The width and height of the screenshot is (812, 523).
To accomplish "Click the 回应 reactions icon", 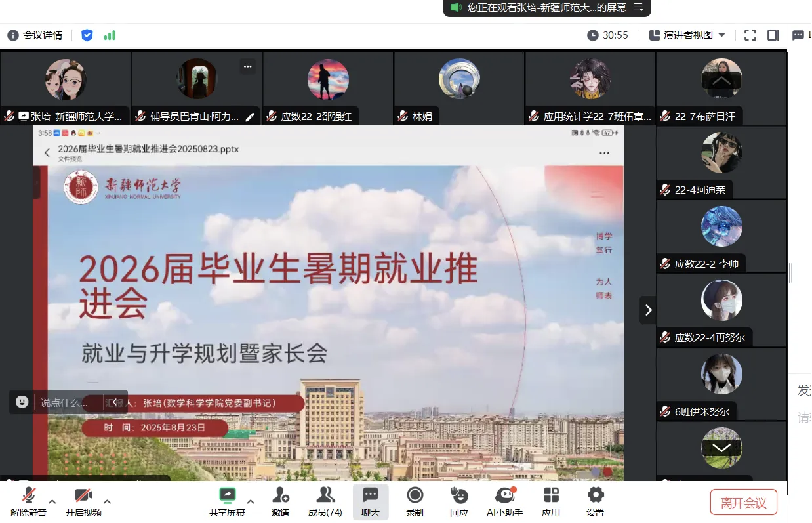I will 459,502.
